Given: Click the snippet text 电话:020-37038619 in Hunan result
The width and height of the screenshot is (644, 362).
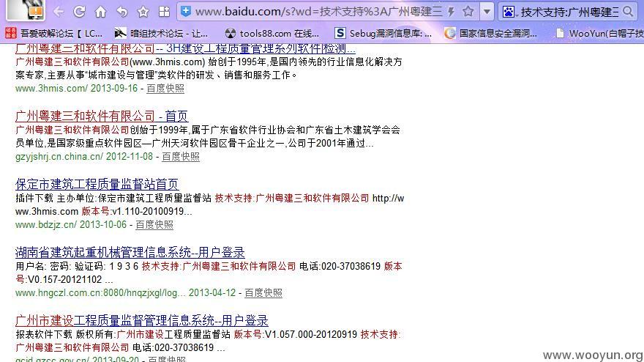Looking at the screenshot, I should coord(340,266).
